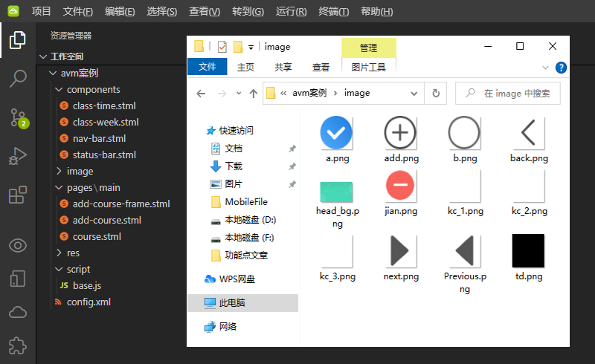This screenshot has height=364, width=595.
Task: Go up one folder level
Action: pyautogui.click(x=253, y=94)
